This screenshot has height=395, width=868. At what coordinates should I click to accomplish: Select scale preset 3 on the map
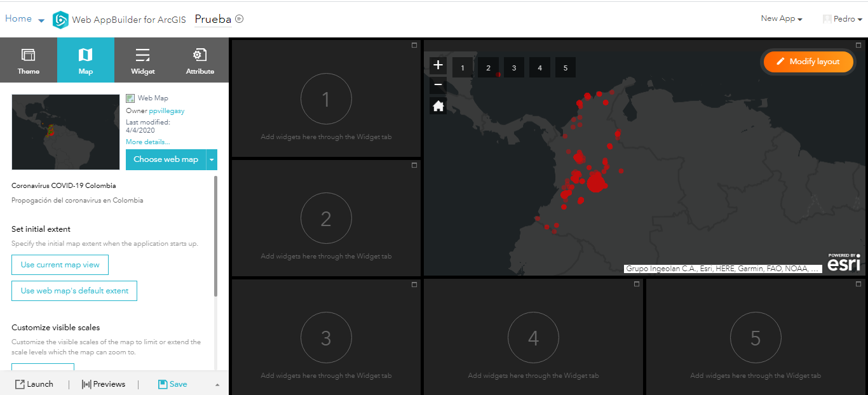pyautogui.click(x=514, y=67)
